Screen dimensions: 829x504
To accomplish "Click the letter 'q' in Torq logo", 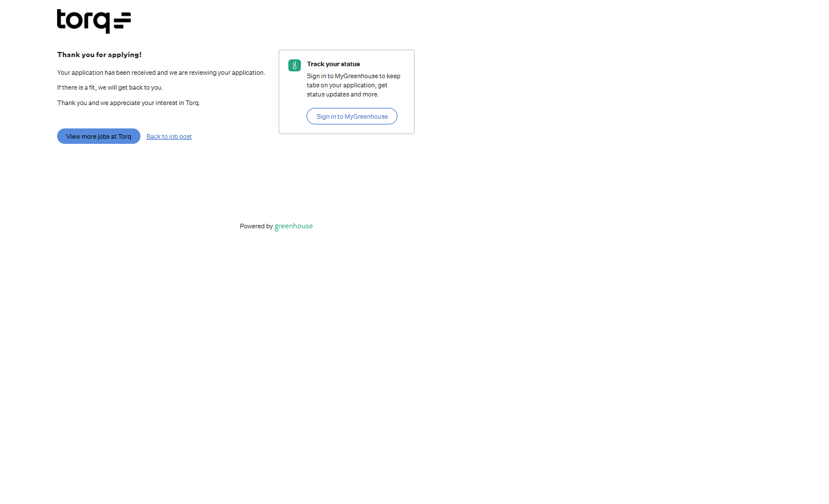I will pyautogui.click(x=103, y=22).
